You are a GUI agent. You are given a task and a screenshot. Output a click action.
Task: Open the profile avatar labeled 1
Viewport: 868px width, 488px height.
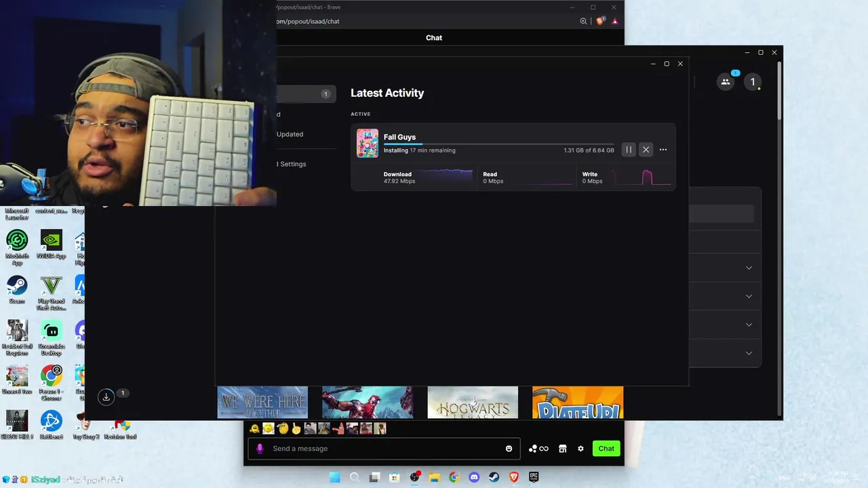pos(752,82)
